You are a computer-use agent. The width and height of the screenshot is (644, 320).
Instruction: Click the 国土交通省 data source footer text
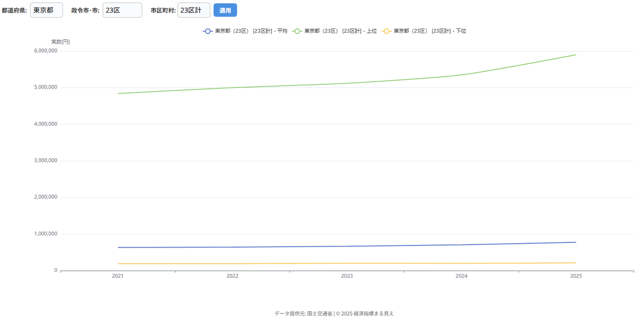[319, 314]
